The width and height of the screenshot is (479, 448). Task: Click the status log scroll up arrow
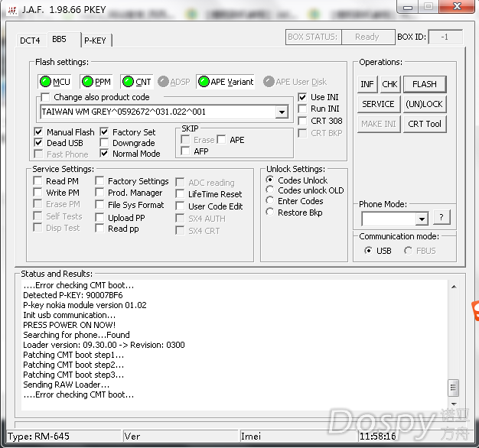click(454, 287)
